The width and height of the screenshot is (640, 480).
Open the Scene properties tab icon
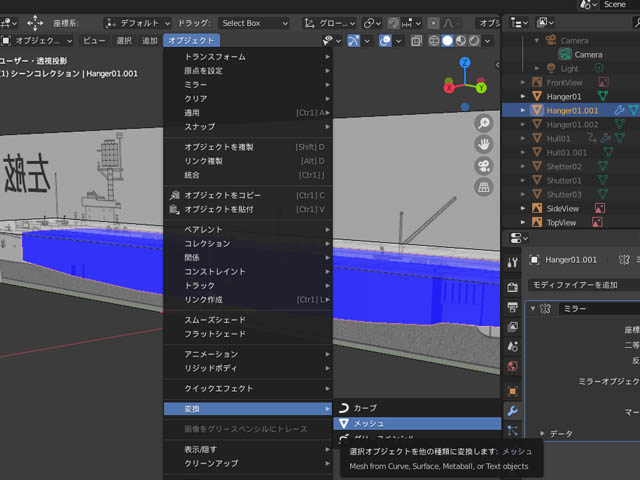[x=513, y=347]
